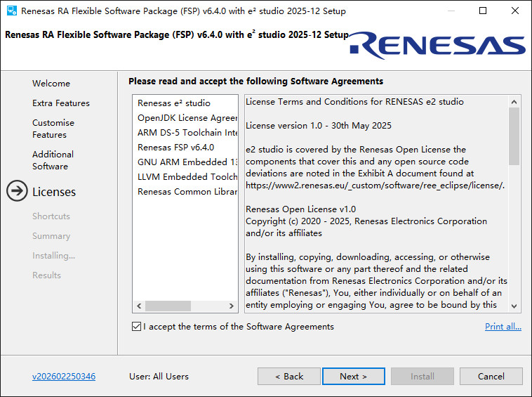Select Renesas Common Library license entry
The image size is (532, 397).
185,192
